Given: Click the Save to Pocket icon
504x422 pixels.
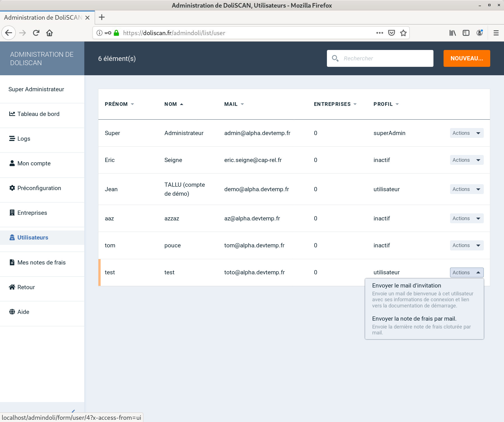Looking at the screenshot, I should pyautogui.click(x=391, y=33).
